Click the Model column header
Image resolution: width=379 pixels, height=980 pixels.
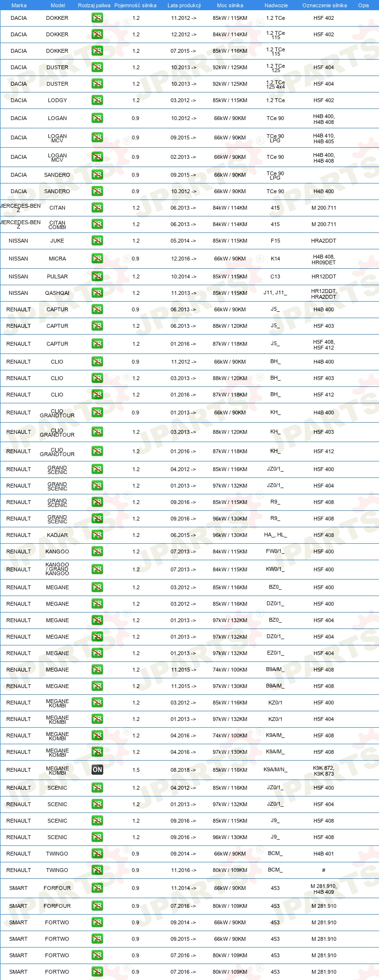tap(58, 5)
